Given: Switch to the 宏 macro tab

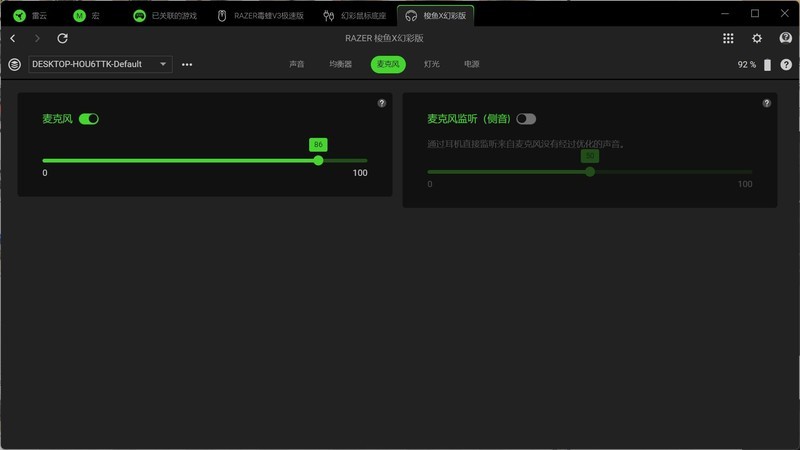Looking at the screenshot, I should 87,16.
